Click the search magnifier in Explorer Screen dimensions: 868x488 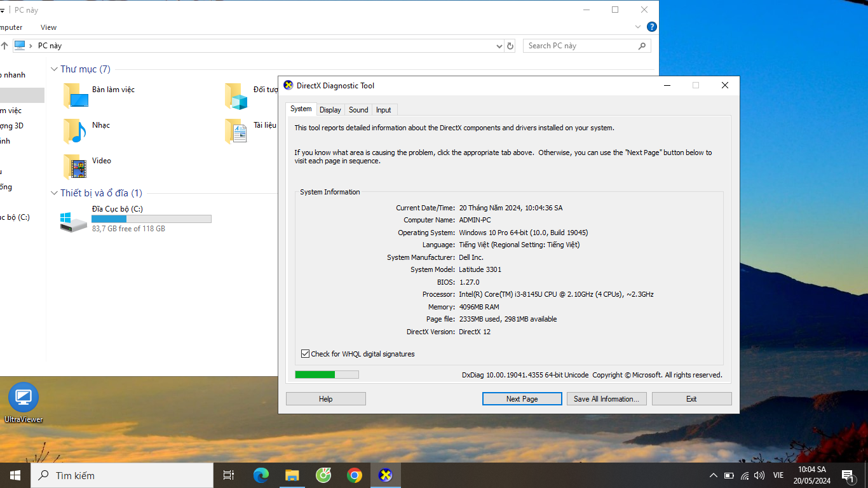point(642,46)
